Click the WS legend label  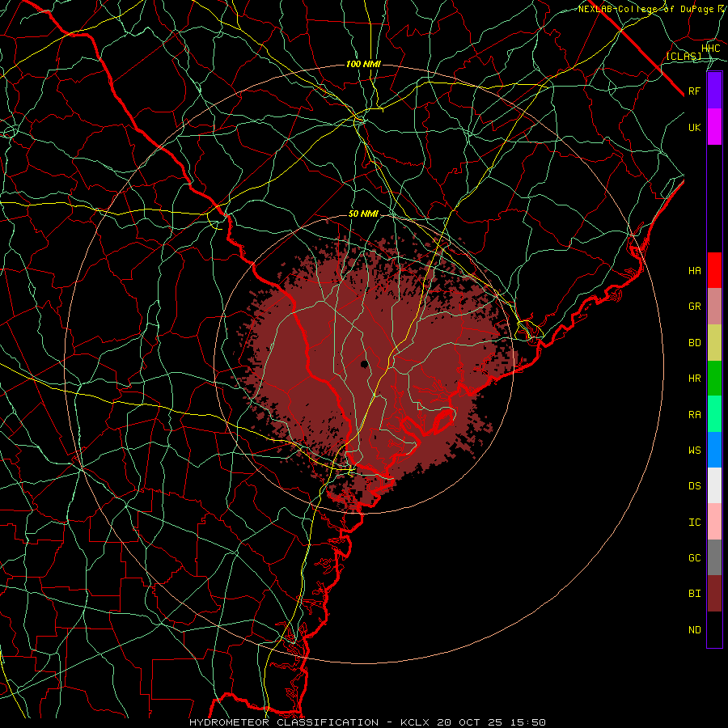tap(695, 451)
